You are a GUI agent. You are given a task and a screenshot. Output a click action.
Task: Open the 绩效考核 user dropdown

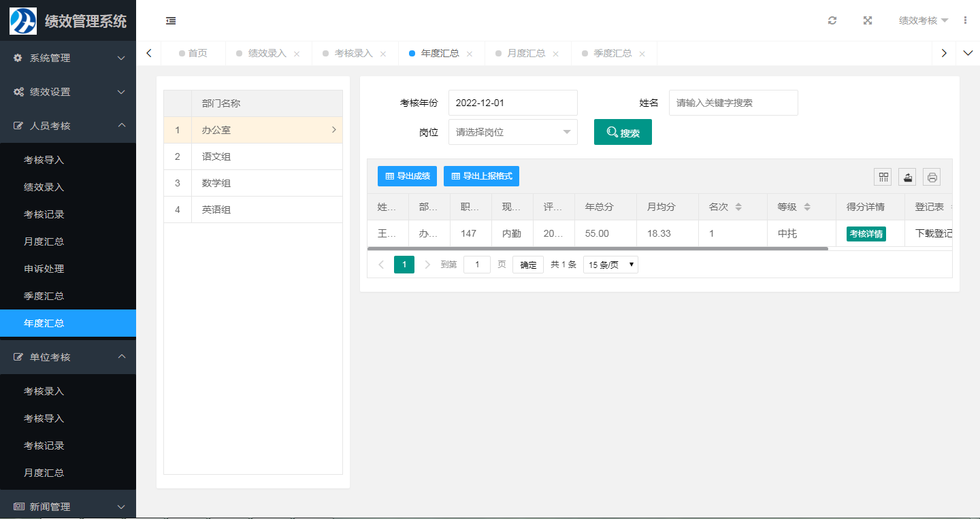click(x=923, y=20)
